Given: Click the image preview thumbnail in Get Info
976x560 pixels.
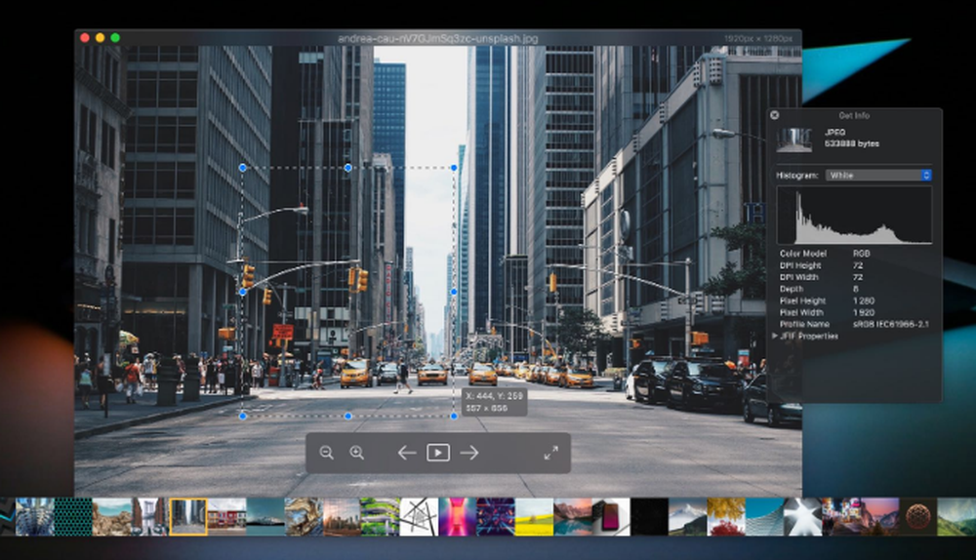Looking at the screenshot, I should [793, 140].
